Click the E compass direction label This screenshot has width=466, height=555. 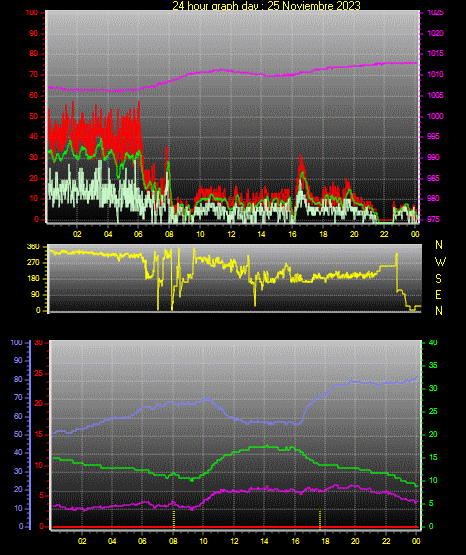point(438,294)
